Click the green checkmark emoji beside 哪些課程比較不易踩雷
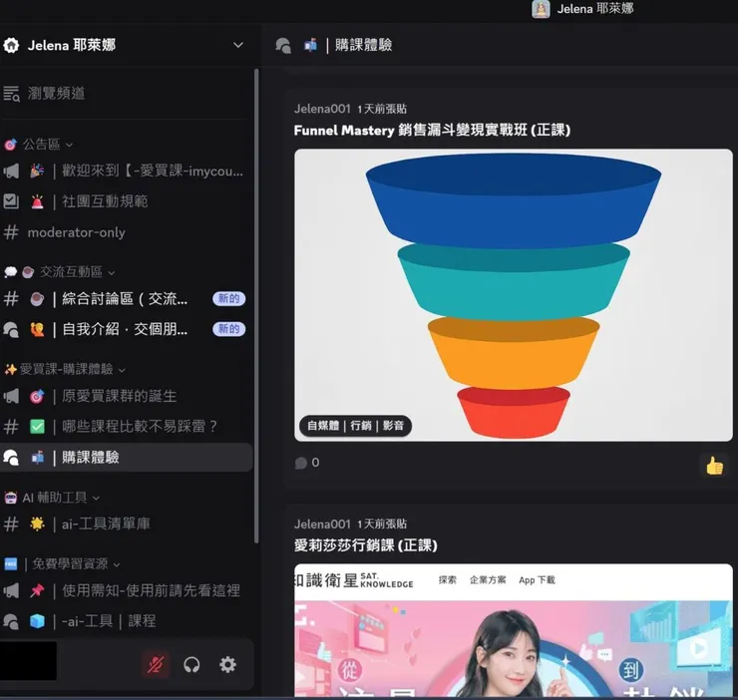Screen dimensions: 738x700 37,427
